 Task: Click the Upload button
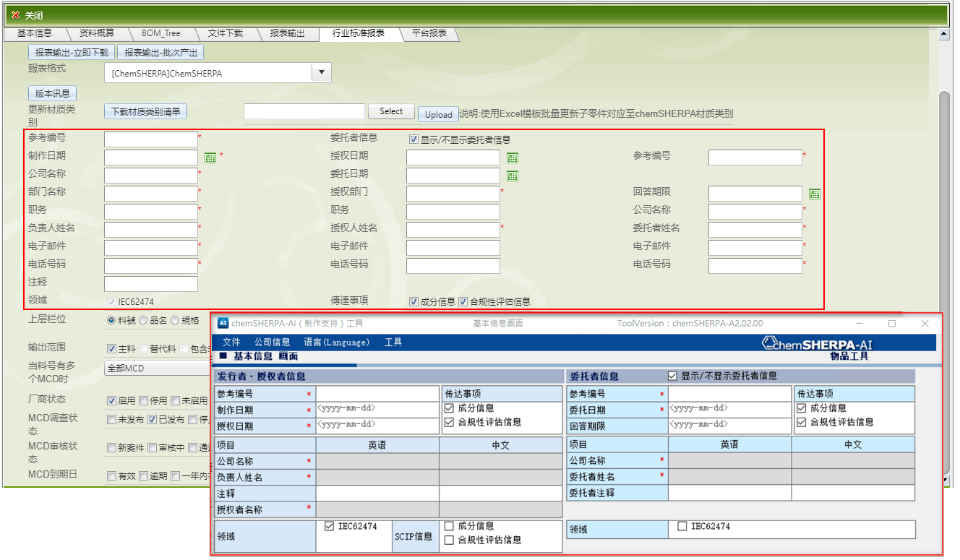438,114
